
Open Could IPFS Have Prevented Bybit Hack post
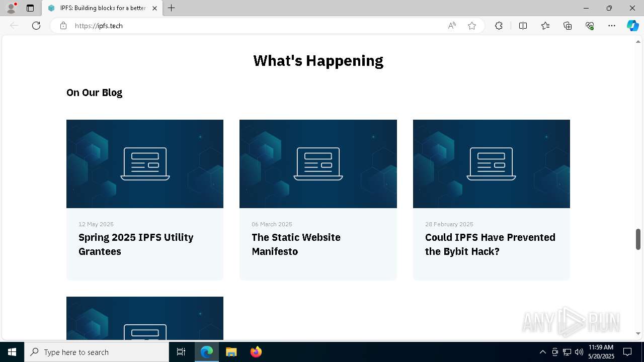coord(490,244)
